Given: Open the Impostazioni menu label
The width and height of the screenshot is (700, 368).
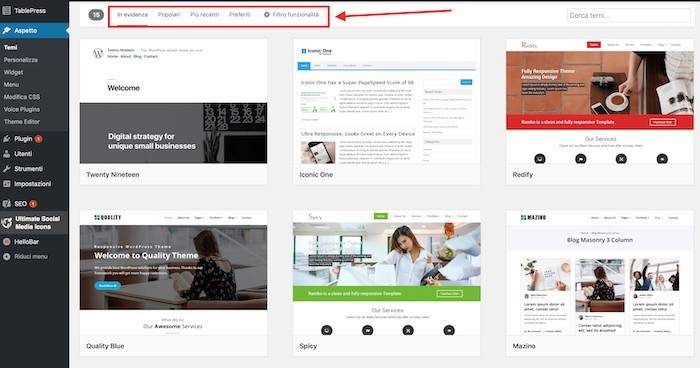Looking at the screenshot, I should pyautogui.click(x=33, y=184).
